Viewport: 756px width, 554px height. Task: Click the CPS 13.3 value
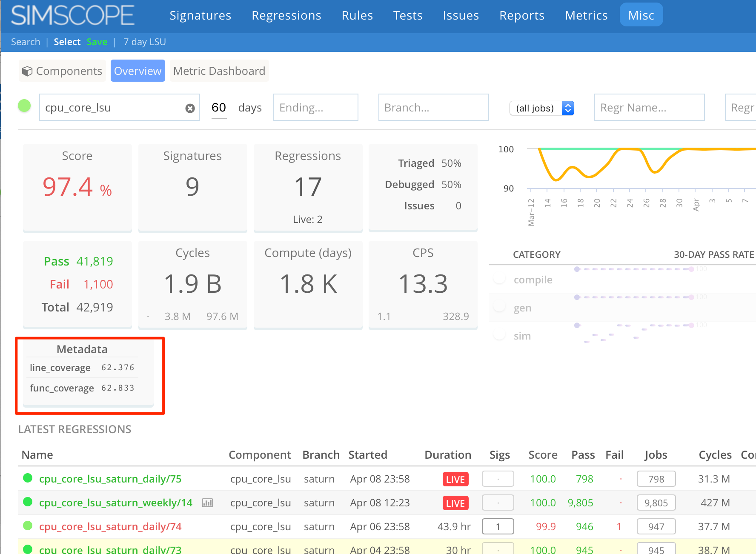(423, 284)
